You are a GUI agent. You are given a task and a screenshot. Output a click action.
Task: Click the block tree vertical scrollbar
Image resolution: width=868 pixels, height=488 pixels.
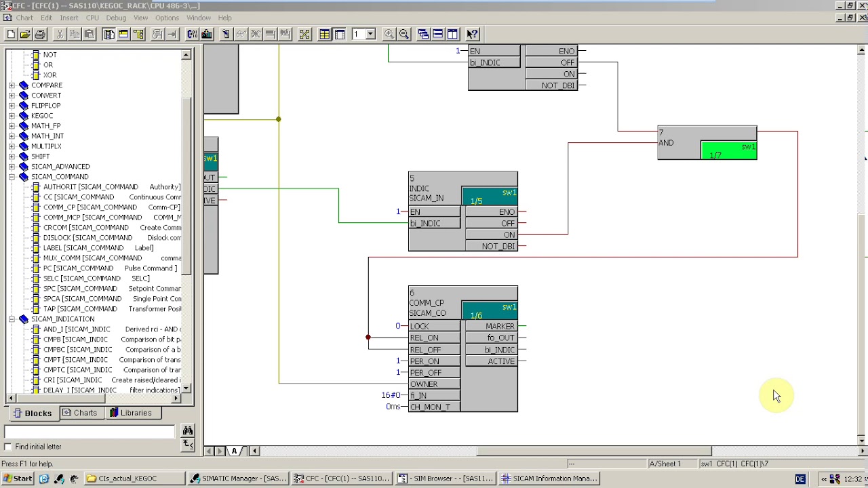[186, 222]
